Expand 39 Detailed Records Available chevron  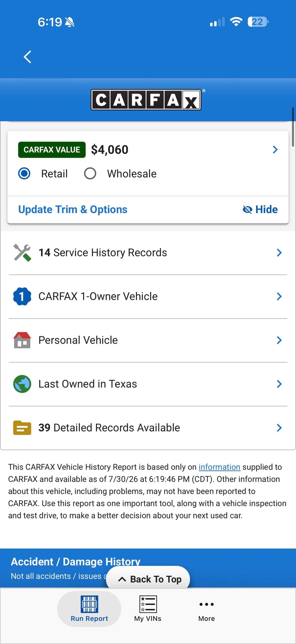(279, 428)
